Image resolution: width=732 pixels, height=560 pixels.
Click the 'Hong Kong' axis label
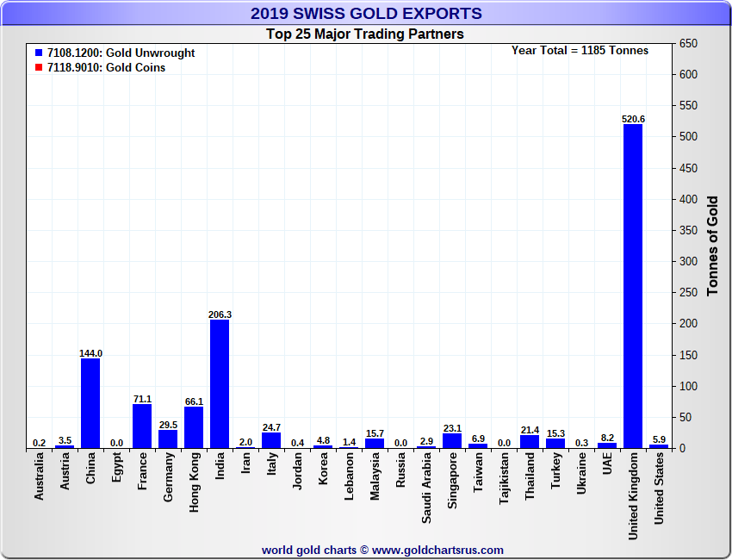(x=194, y=482)
